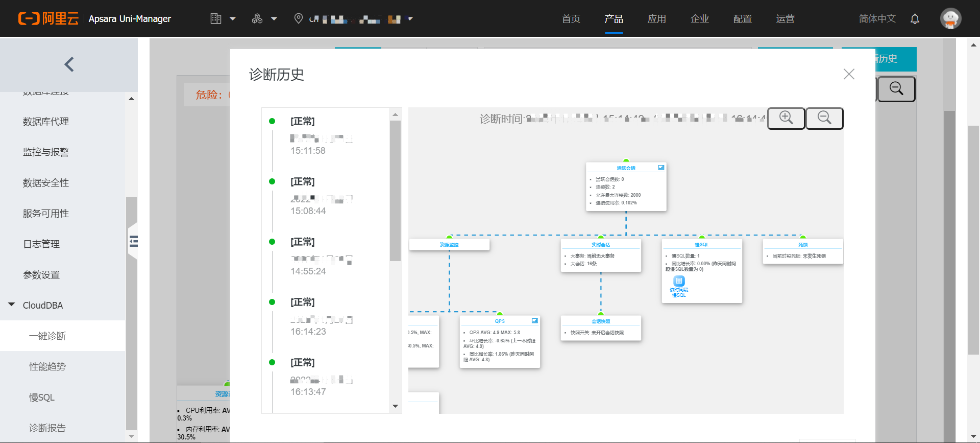Zoom in the diagnosis diagram

(x=786, y=118)
